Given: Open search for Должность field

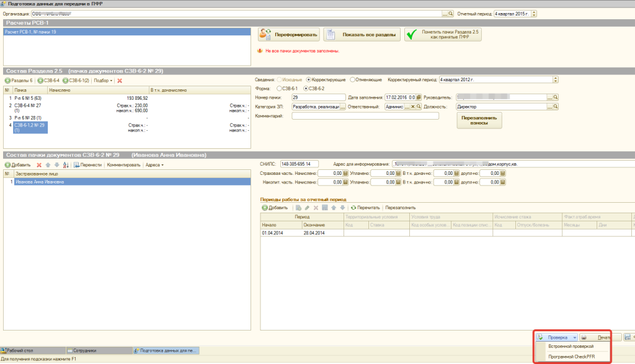Looking at the screenshot, I should click(556, 107).
